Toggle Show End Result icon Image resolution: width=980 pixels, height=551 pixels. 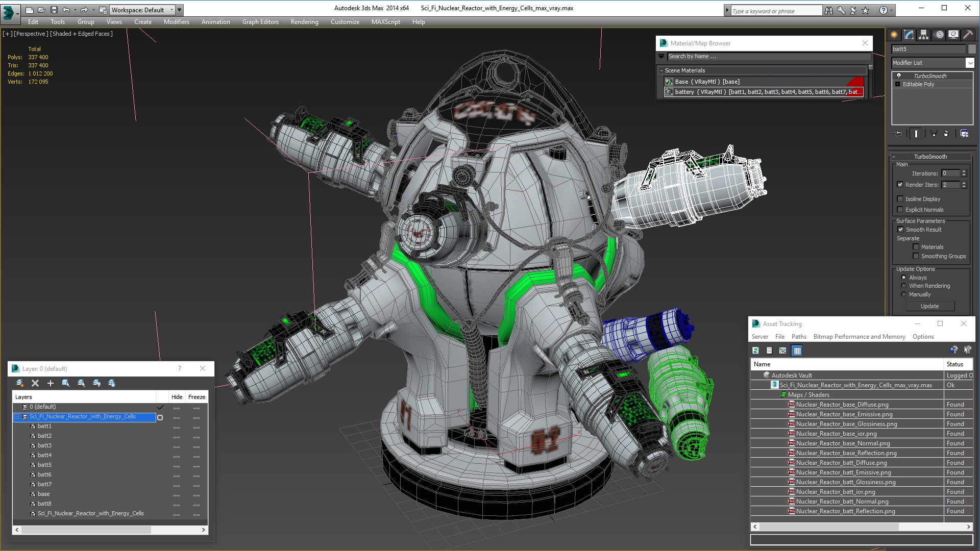click(916, 134)
